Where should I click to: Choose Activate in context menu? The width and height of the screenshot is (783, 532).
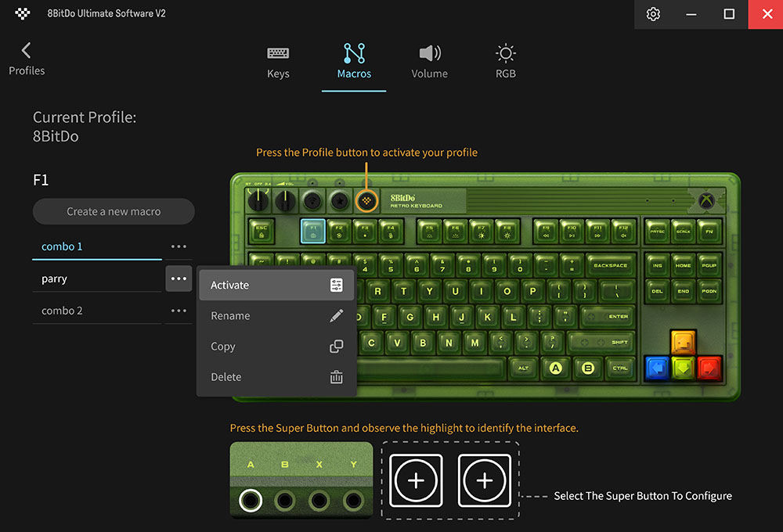276,285
